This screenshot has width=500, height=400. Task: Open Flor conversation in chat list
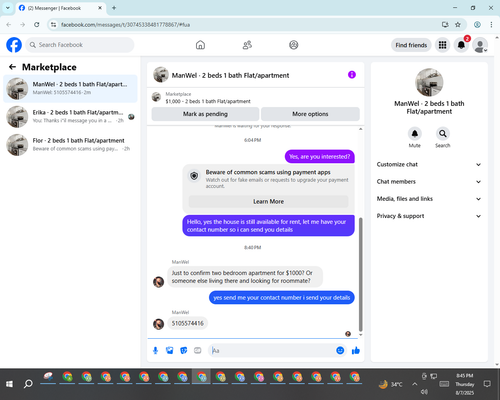[70, 144]
